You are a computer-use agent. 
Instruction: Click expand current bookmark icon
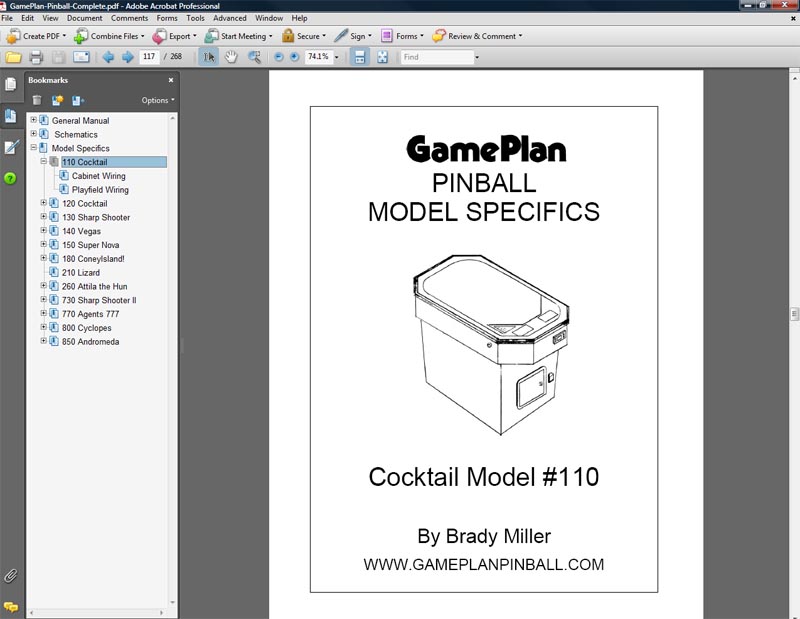coord(78,100)
